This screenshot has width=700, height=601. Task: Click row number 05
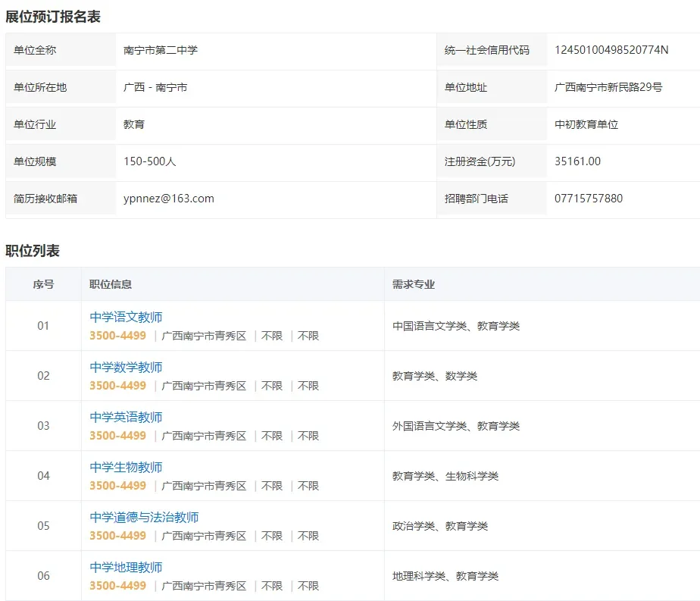43,525
